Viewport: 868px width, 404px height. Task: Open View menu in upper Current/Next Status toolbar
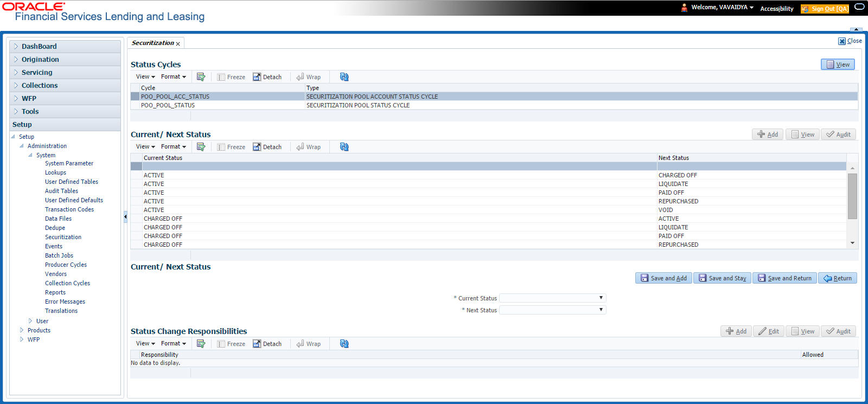tap(145, 147)
